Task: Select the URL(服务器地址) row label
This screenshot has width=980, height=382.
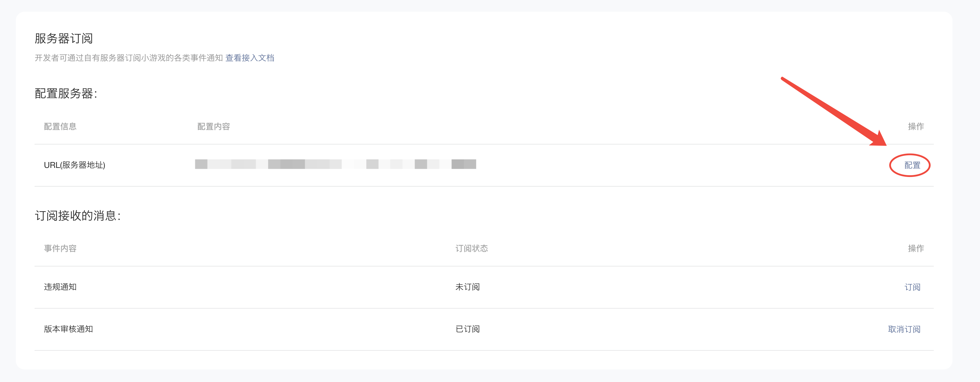Action: pyautogui.click(x=75, y=165)
